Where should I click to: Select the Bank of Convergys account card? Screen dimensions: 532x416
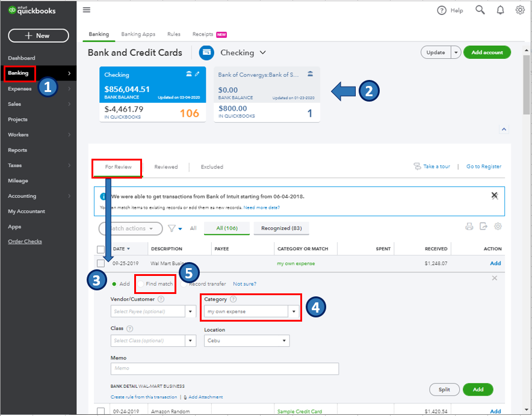(267, 94)
